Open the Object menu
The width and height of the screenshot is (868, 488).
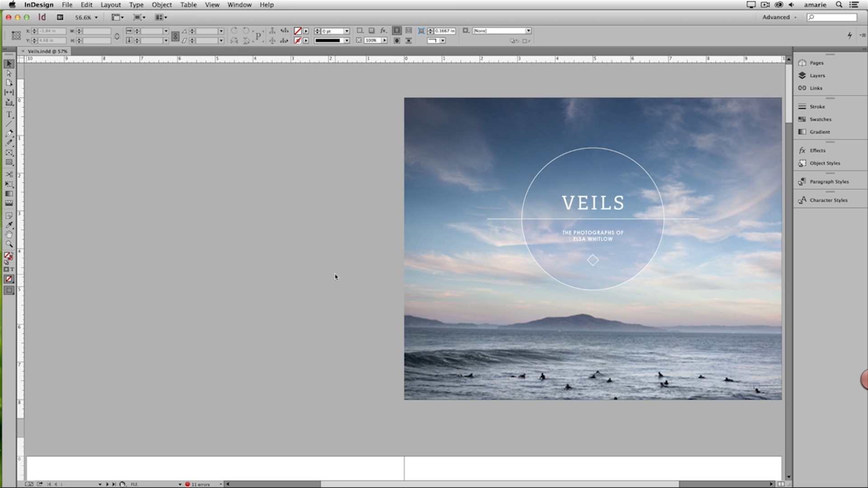click(161, 5)
